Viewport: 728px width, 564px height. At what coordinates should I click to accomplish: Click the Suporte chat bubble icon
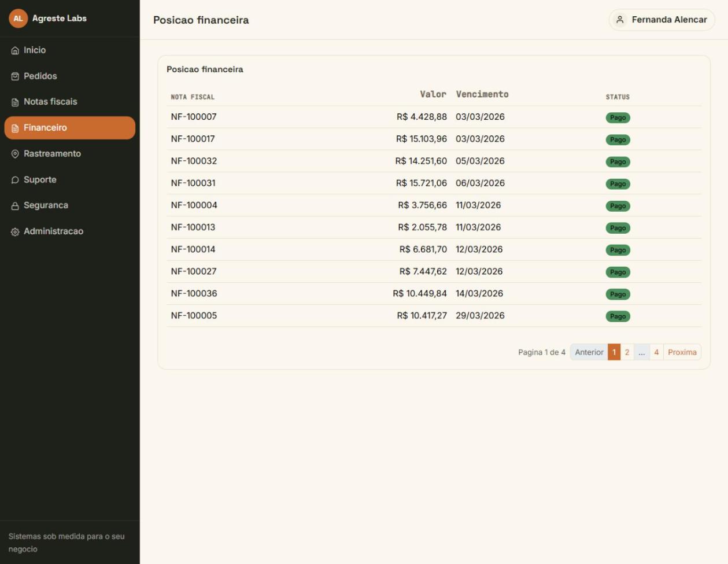(x=15, y=180)
